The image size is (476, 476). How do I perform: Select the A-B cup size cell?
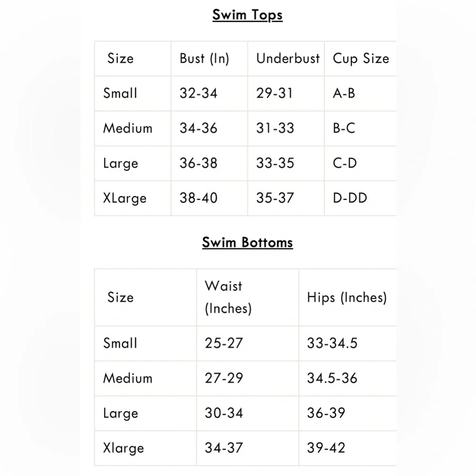click(x=344, y=93)
